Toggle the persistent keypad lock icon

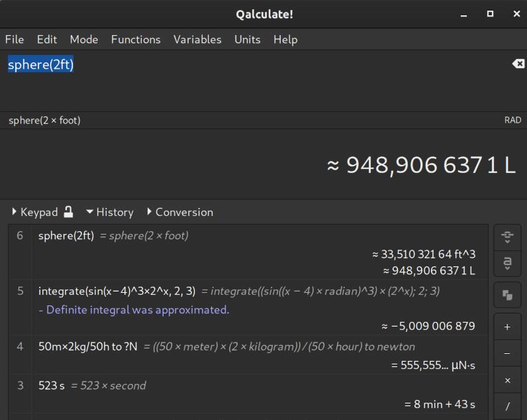[x=68, y=212]
